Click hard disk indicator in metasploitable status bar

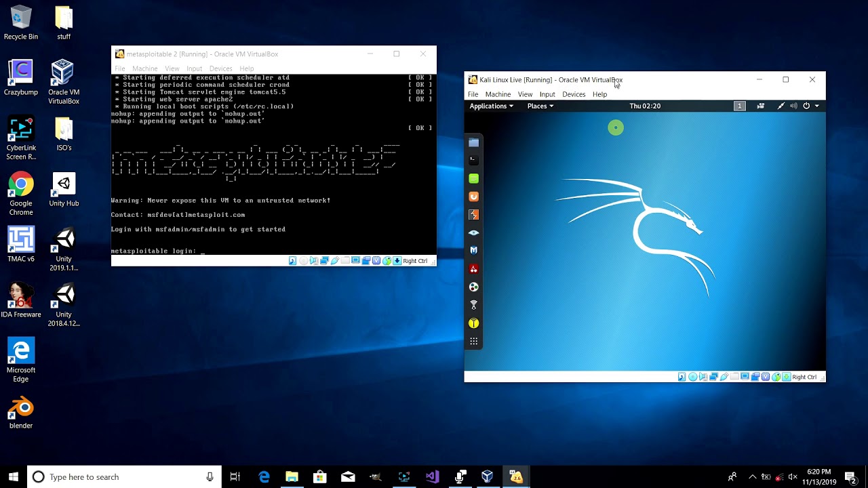click(x=292, y=260)
